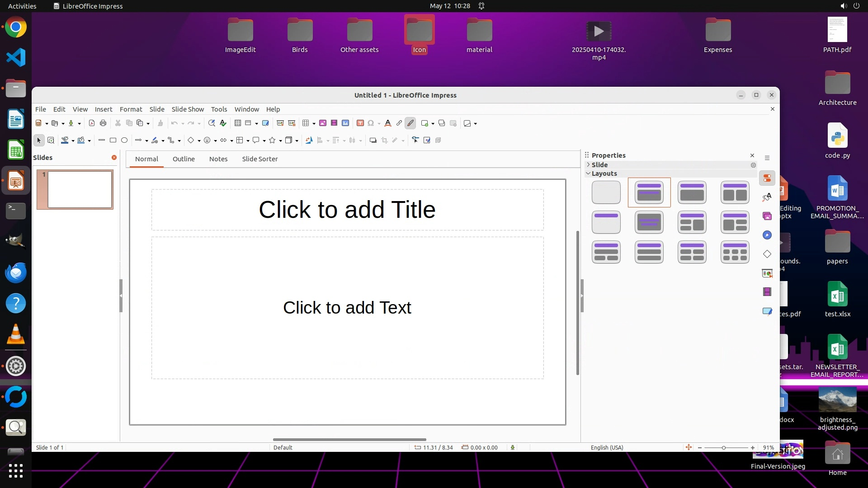Open the Navigator sidebar icon

coord(767,235)
